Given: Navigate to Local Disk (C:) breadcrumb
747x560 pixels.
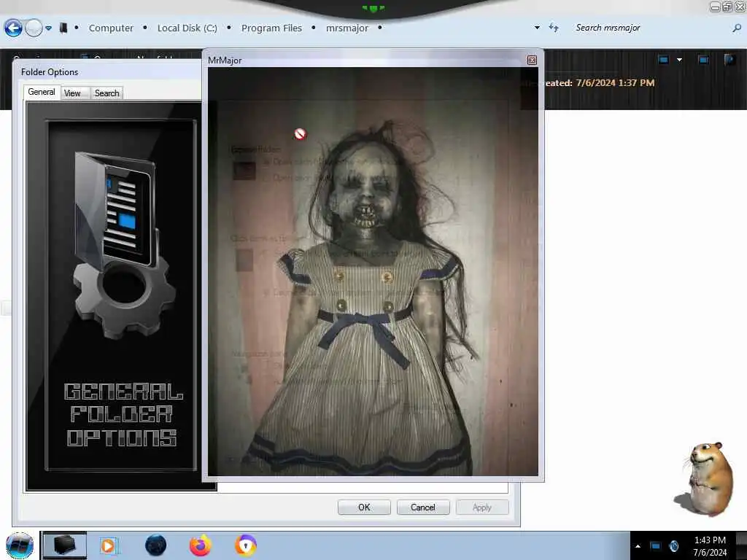Looking at the screenshot, I should coord(187,28).
